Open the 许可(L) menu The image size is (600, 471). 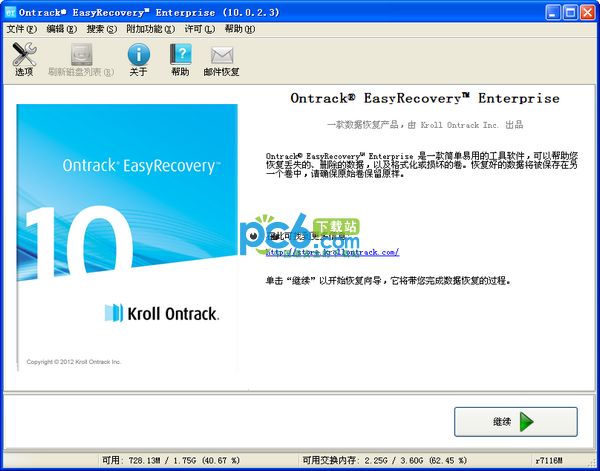point(199,29)
